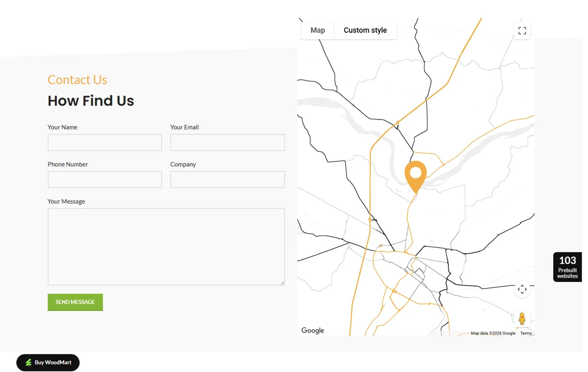Click the Google logo on the map
The image size is (588, 372).
(x=313, y=330)
